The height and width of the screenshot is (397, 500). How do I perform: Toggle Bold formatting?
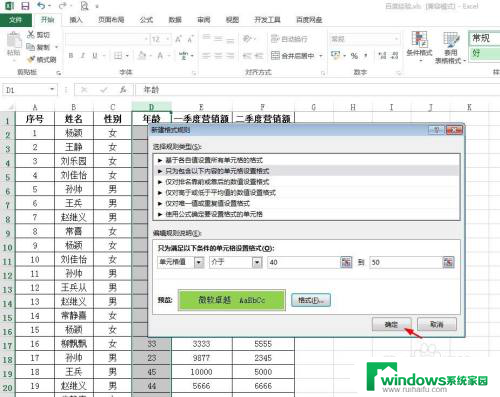coord(71,56)
